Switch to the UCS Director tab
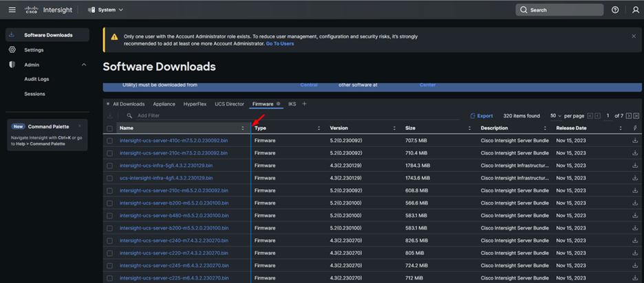This screenshot has width=644, height=283. pos(229,104)
